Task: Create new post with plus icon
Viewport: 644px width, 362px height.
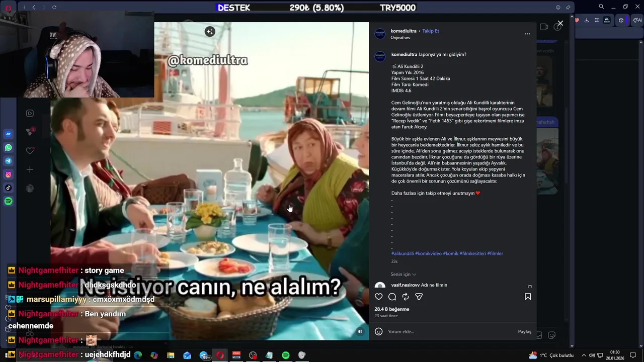Action: click(x=30, y=169)
